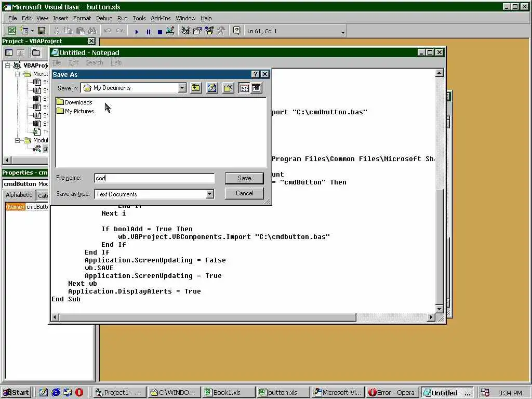Collapse the VBAProject root tree node

point(7,65)
